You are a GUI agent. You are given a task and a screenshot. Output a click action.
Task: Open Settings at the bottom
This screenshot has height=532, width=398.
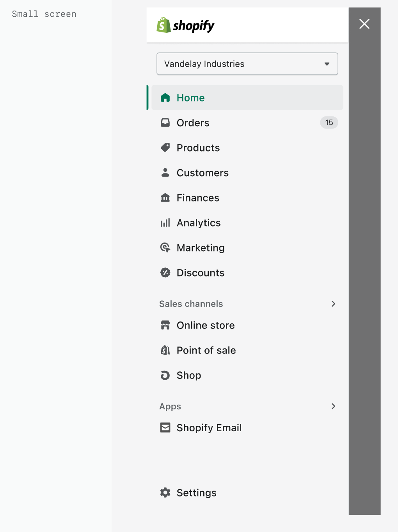pyautogui.click(x=247, y=493)
